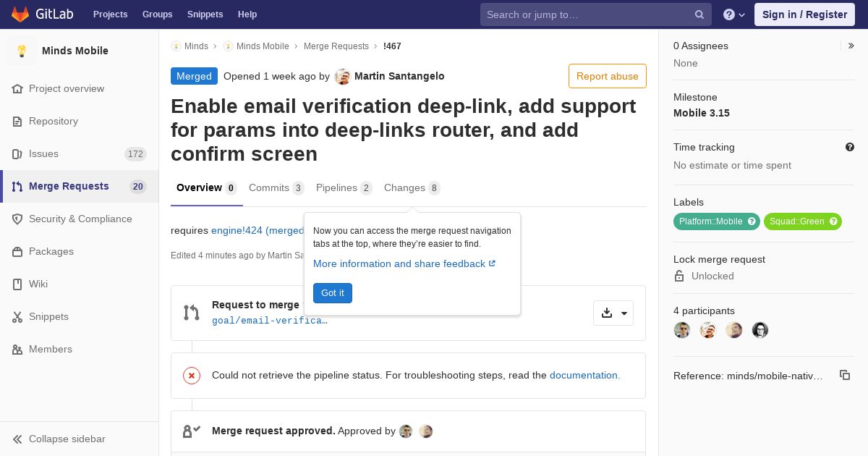The height and width of the screenshot is (456, 868).
Task: Dismiss popover with Got it
Action: (333, 293)
